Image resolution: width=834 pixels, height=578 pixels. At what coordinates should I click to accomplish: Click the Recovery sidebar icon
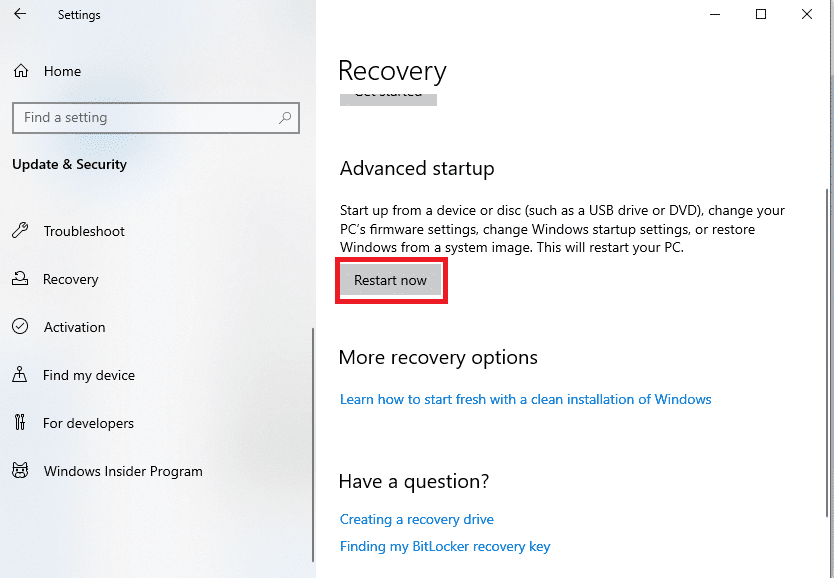20,279
